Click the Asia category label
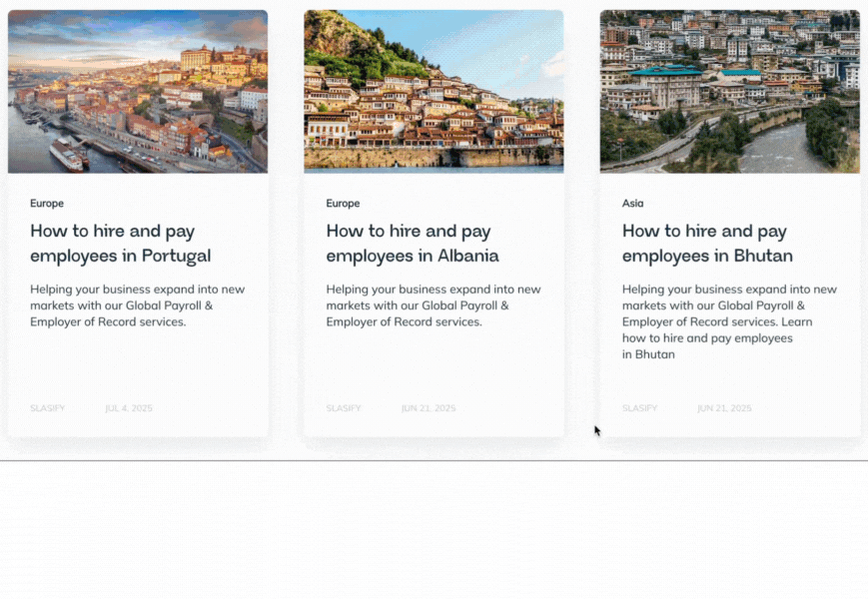This screenshot has width=868, height=599. tap(633, 204)
